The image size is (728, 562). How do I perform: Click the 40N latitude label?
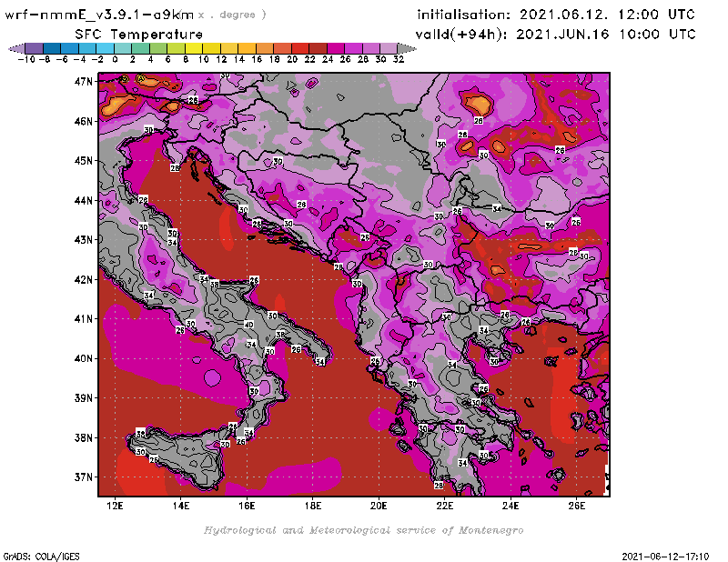click(84, 358)
